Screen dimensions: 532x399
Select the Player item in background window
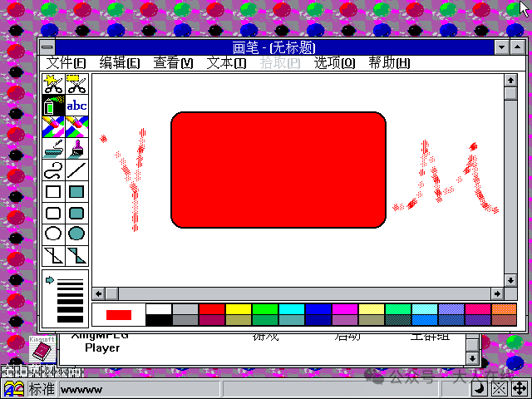pos(102,347)
